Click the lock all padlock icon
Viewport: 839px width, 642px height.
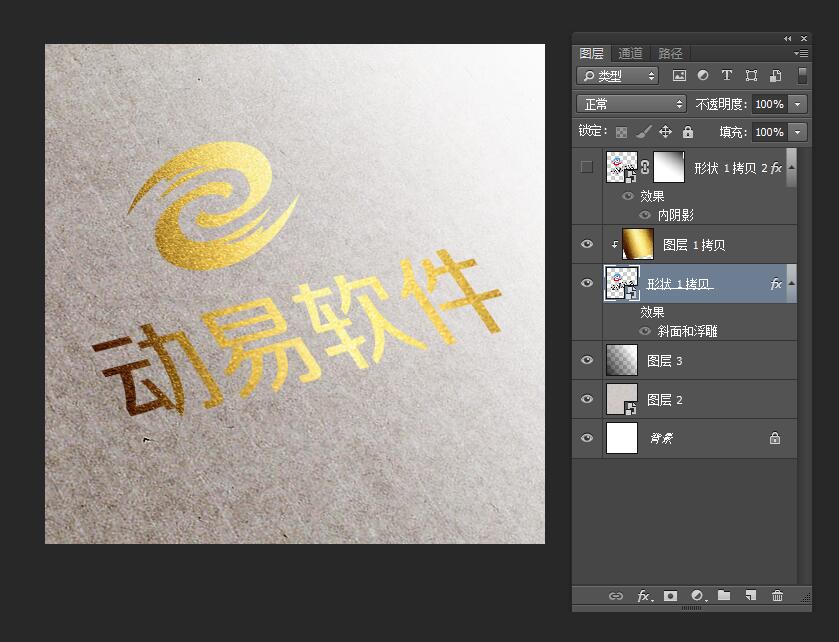point(688,131)
